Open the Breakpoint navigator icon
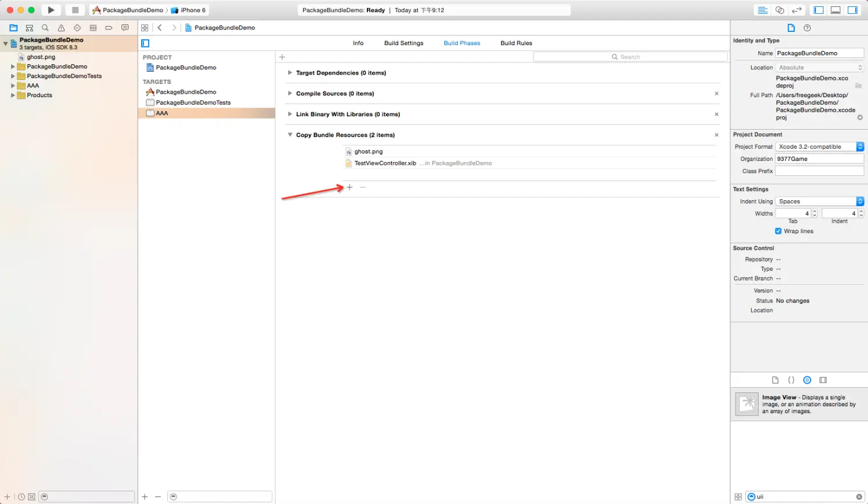868x504 pixels. [109, 28]
